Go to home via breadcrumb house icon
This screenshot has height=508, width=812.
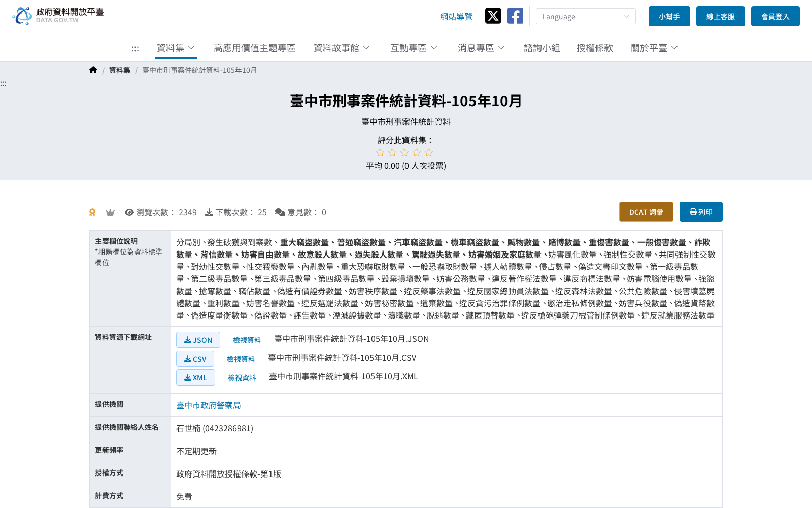pyautogui.click(x=93, y=70)
